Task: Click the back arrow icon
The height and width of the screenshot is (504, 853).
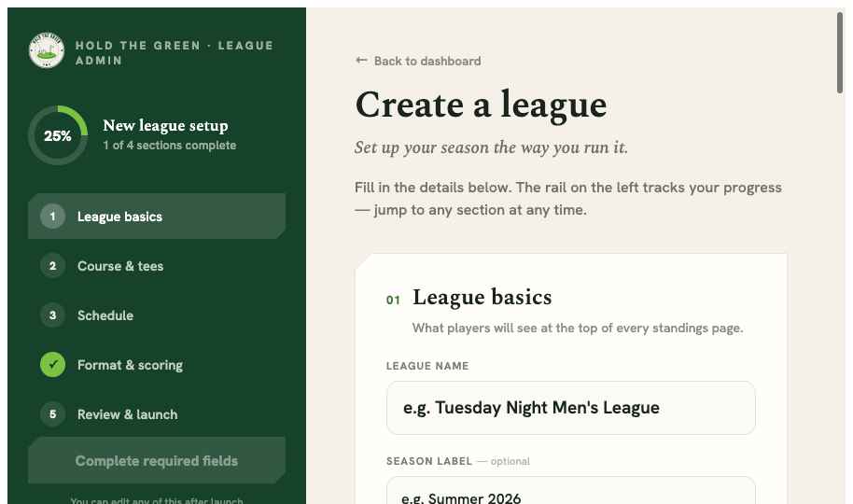Action: click(361, 61)
